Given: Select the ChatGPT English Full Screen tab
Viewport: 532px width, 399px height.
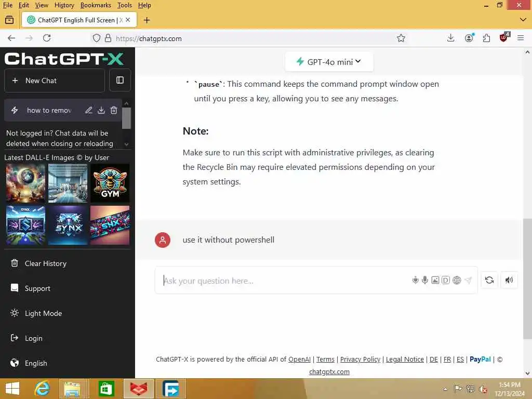Looking at the screenshot, I should [79, 20].
